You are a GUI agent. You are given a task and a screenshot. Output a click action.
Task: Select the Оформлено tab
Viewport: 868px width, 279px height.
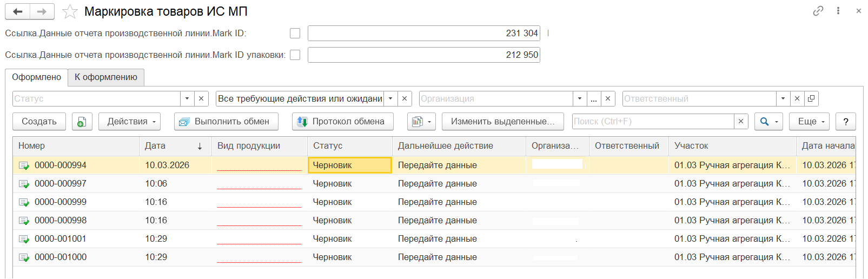[36, 77]
